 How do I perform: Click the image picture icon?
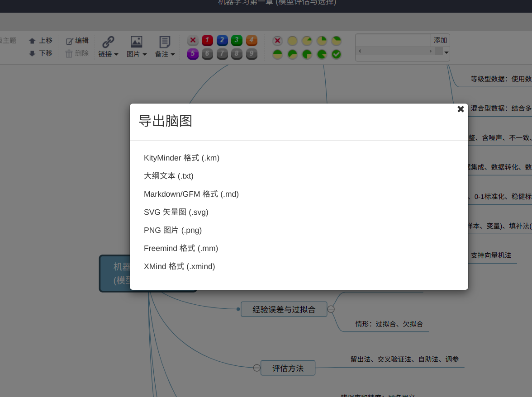coord(136,42)
